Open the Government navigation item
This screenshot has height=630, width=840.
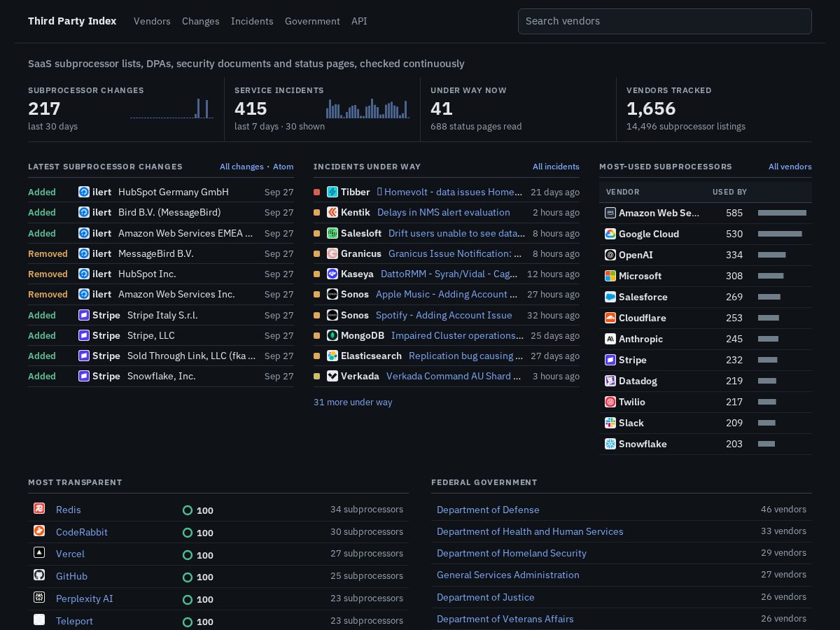click(312, 21)
